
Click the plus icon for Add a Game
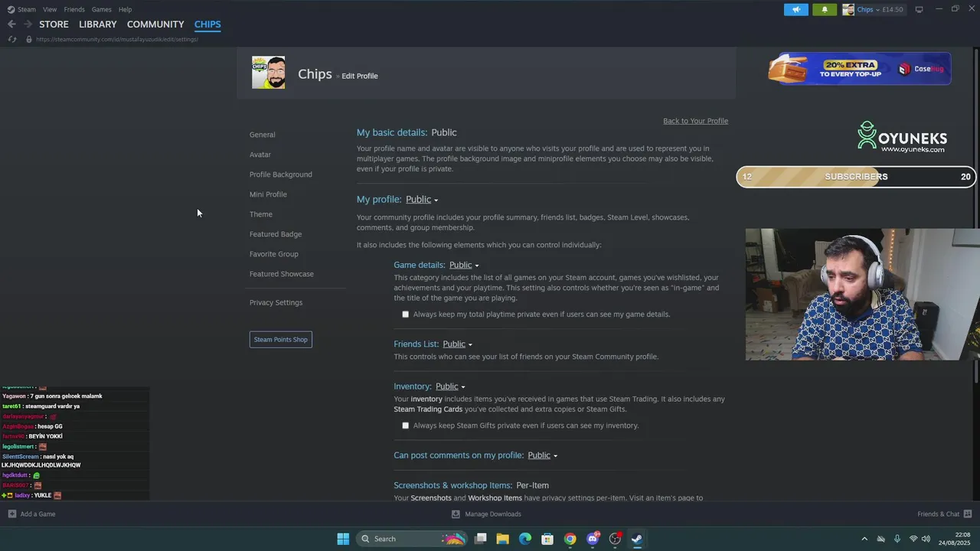pos(11,514)
